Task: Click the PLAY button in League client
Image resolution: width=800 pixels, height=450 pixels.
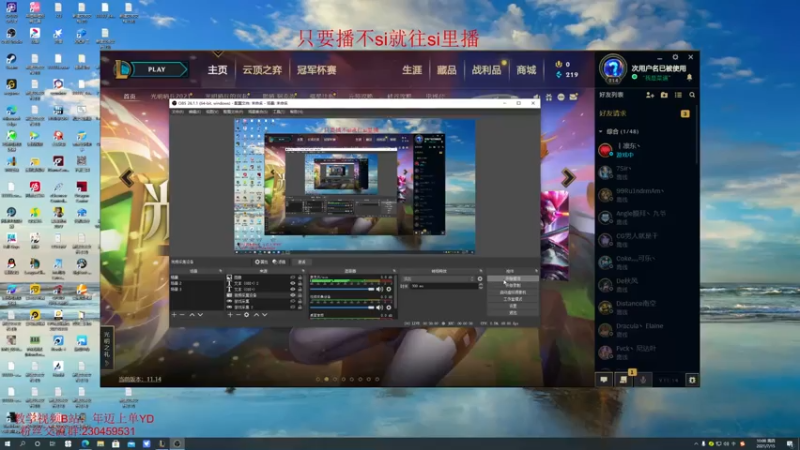Action: 157,69
